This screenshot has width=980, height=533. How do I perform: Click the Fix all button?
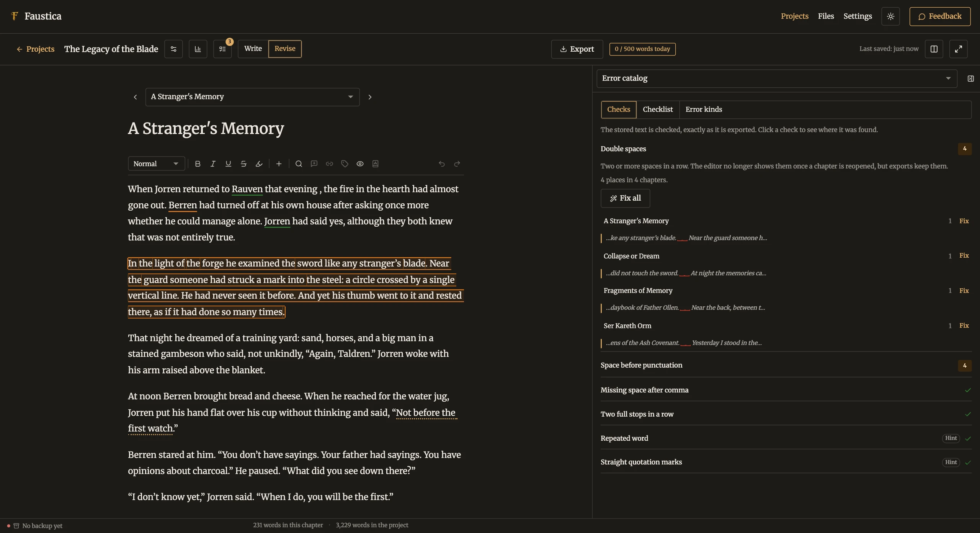pos(625,198)
